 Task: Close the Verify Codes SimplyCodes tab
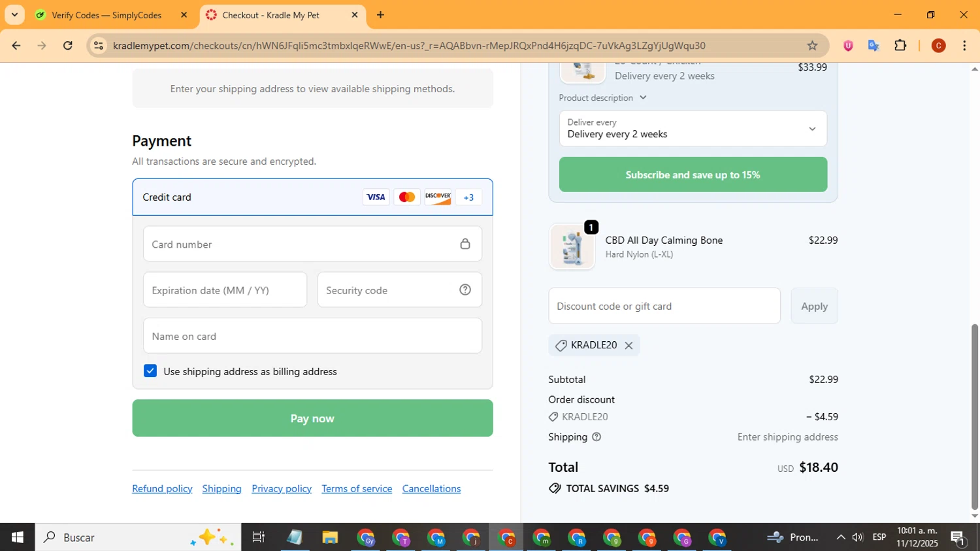click(184, 14)
